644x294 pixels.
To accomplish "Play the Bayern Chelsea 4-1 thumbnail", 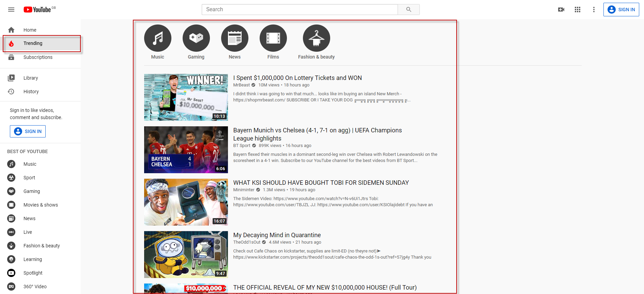I will [x=186, y=150].
